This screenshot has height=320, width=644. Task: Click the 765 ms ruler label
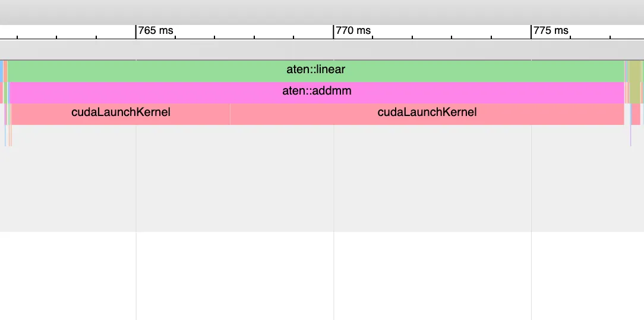coord(156,31)
